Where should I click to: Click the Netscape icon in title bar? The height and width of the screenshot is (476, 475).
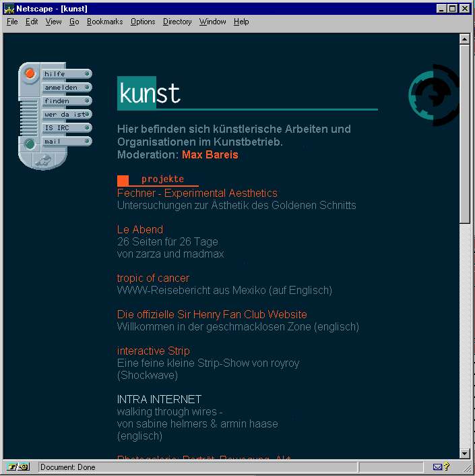pyautogui.click(x=9, y=8)
